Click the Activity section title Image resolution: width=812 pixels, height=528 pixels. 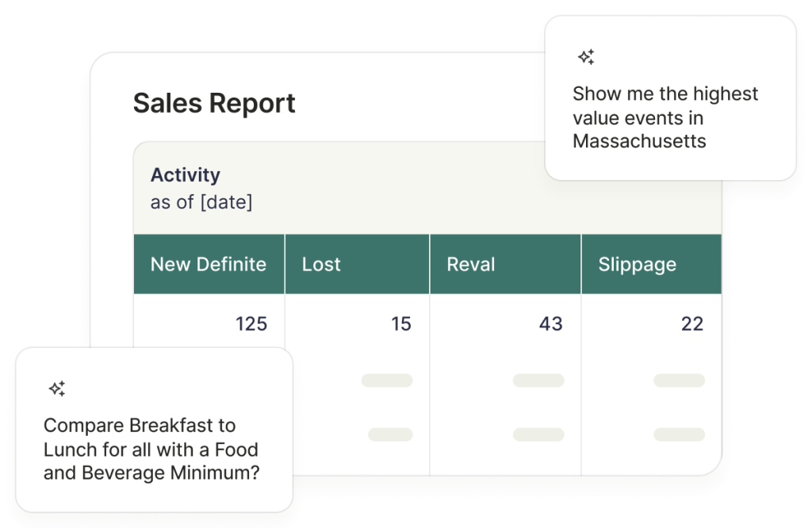(186, 175)
